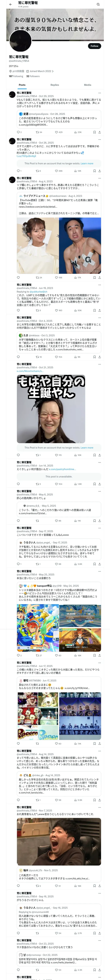Viewport: 110px width, 980px height.
Task: Open search via the magnifier icon
Action: pos(98,5)
